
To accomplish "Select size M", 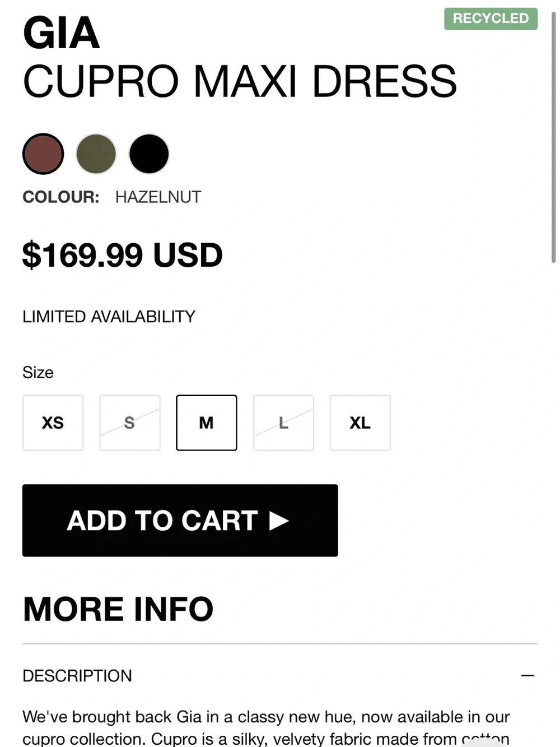I will coord(207,423).
